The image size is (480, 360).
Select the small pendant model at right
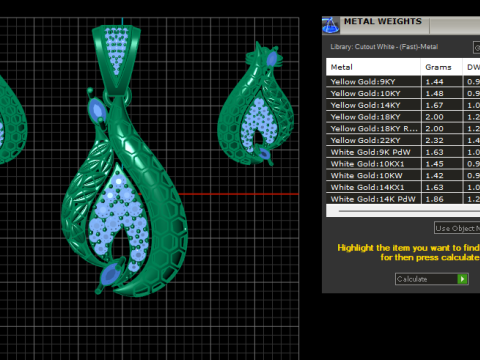(x=255, y=104)
